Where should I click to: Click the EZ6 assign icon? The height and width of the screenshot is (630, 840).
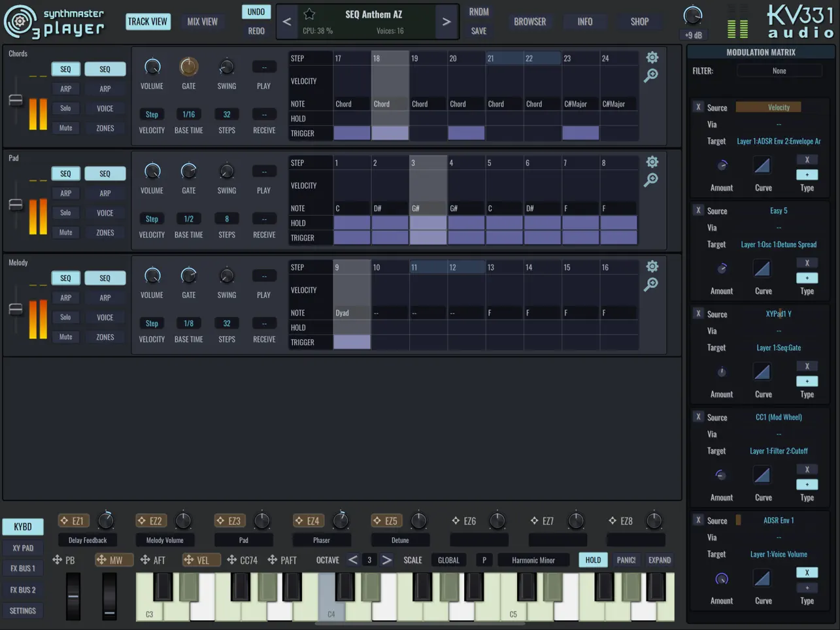456,521
